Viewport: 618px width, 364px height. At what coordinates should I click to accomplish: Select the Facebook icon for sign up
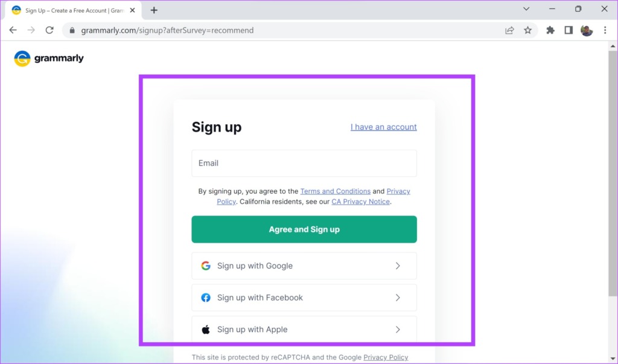pos(205,298)
